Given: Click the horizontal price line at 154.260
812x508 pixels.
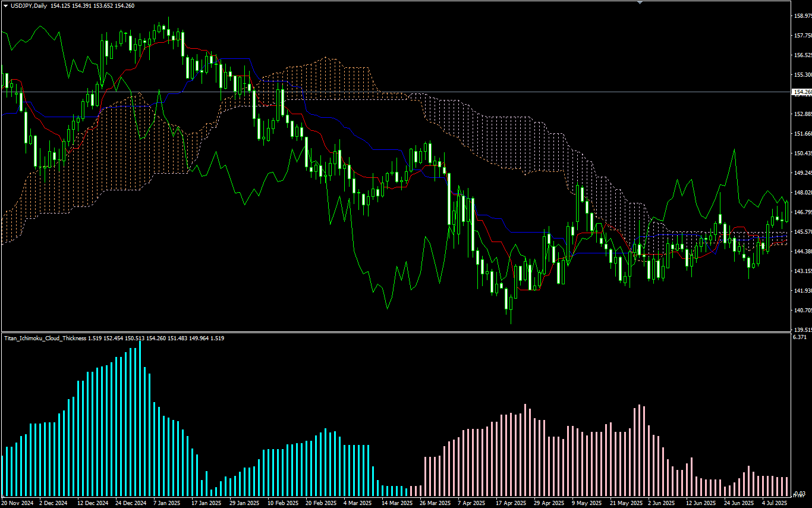Looking at the screenshot, I should point(416,92).
